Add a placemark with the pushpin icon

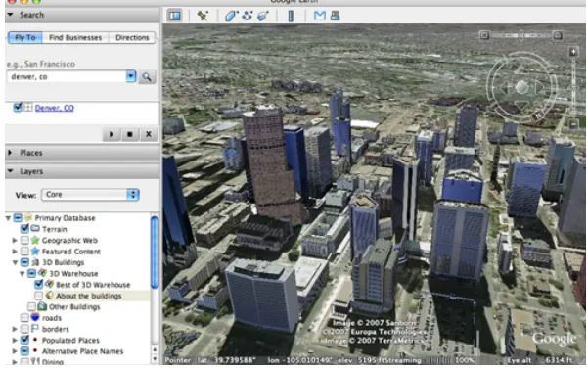point(203,16)
